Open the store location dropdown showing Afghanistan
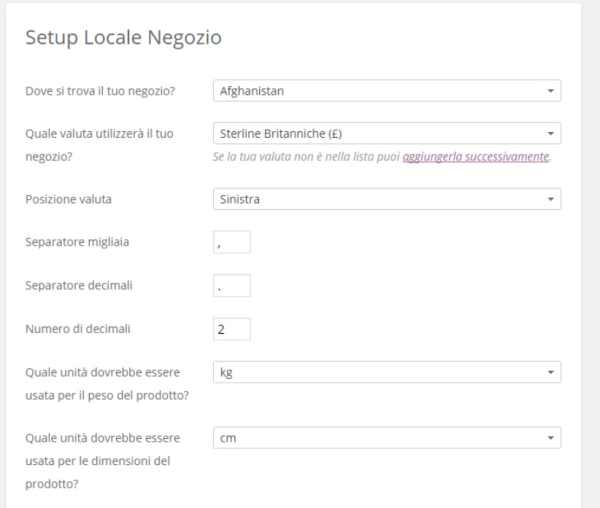This screenshot has width=600, height=508. (x=387, y=91)
